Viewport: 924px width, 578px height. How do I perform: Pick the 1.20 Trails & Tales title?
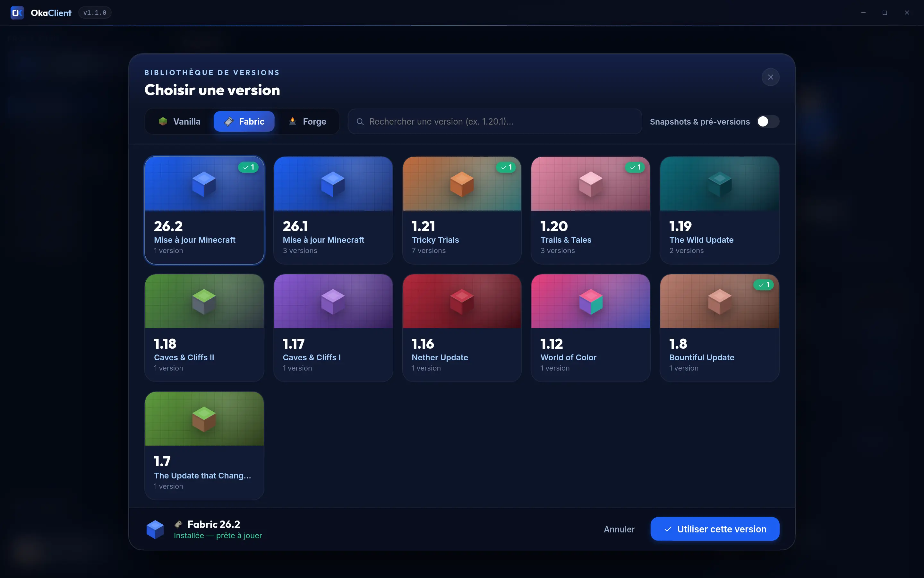(566, 240)
